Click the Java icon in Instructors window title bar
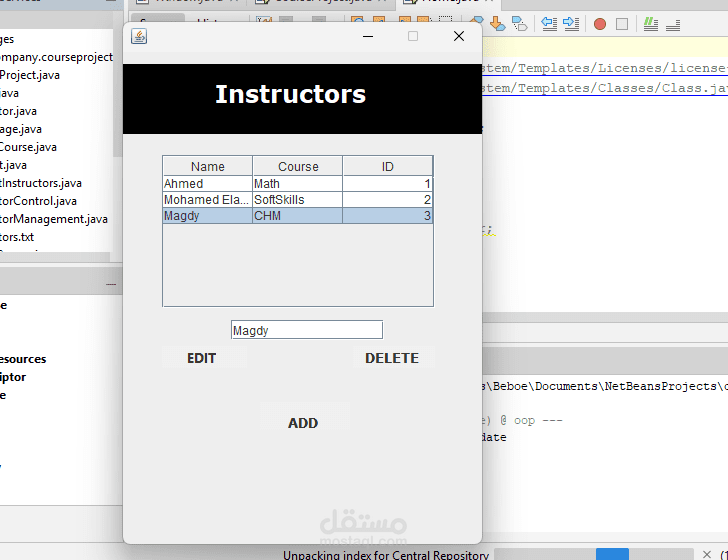 pyautogui.click(x=139, y=36)
